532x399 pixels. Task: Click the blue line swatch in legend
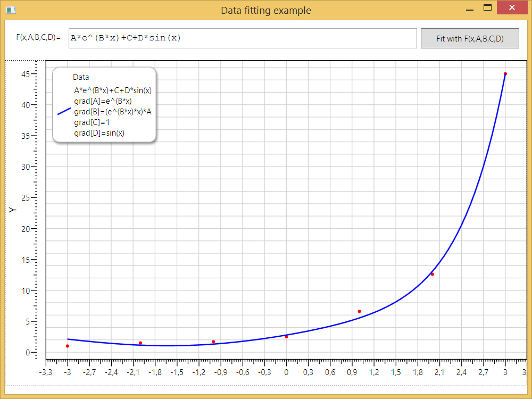[x=64, y=111]
